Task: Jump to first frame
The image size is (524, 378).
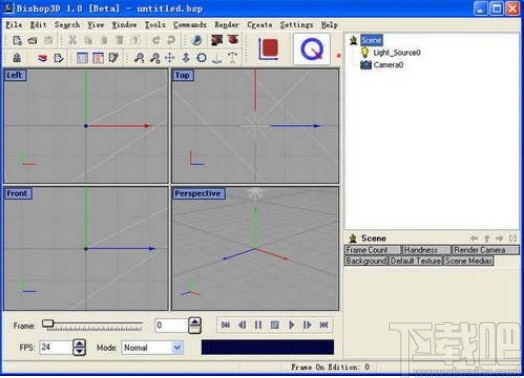Action: coord(226,325)
